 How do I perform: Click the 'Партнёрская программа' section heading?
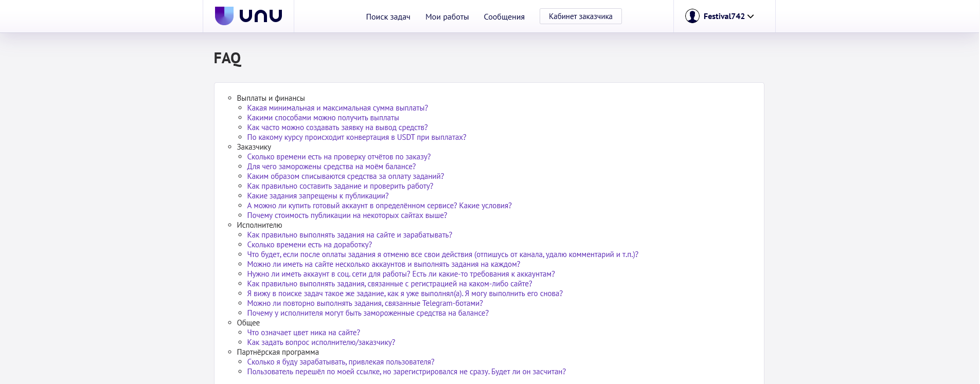(x=278, y=352)
